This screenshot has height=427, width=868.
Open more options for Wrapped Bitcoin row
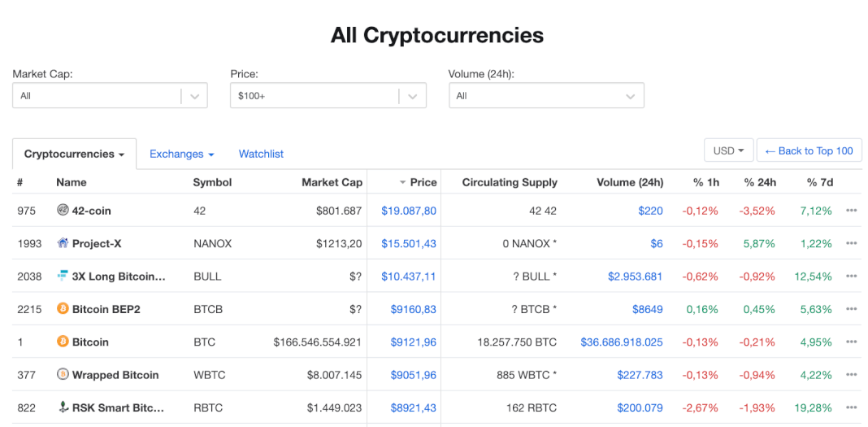pos(852,375)
